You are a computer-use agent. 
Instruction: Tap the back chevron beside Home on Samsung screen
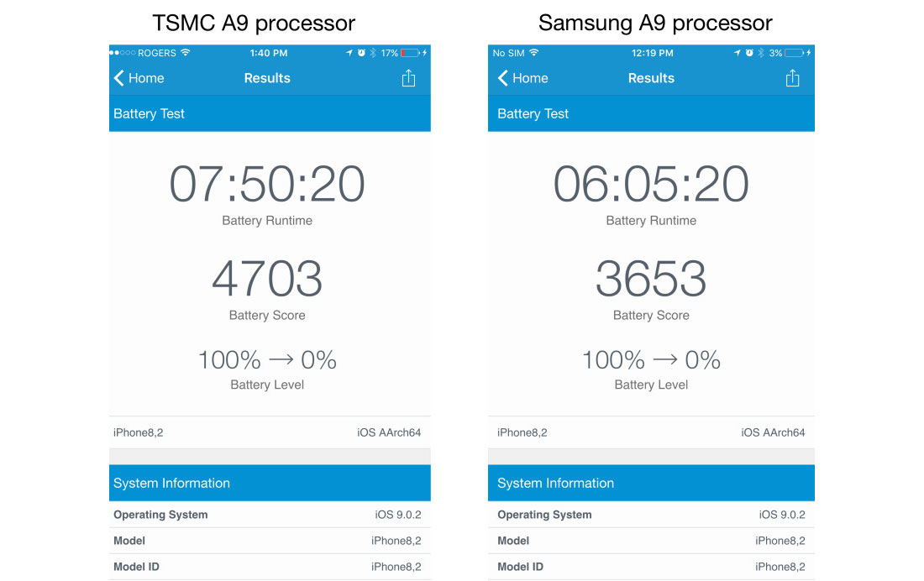[502, 78]
